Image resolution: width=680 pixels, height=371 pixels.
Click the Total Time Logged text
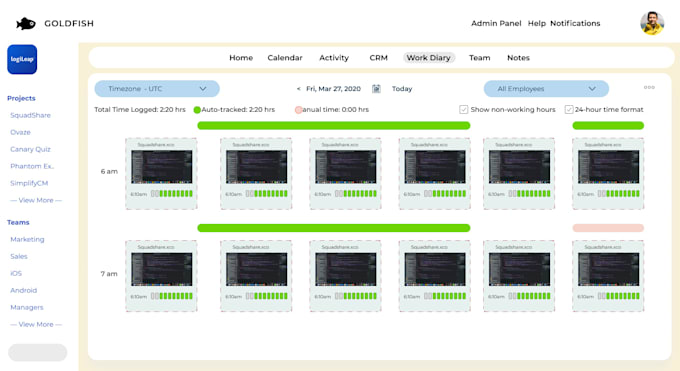[x=140, y=109]
